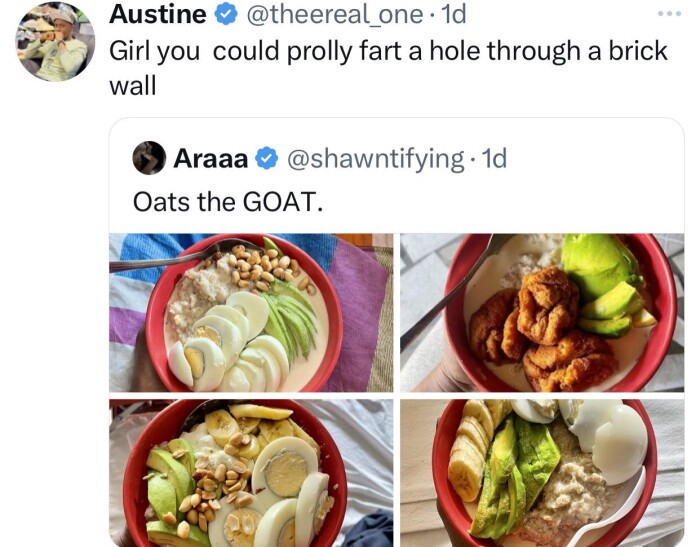This screenshot has height=547, width=700.
Task: Open the @theereal_one handle link
Action: [334, 15]
